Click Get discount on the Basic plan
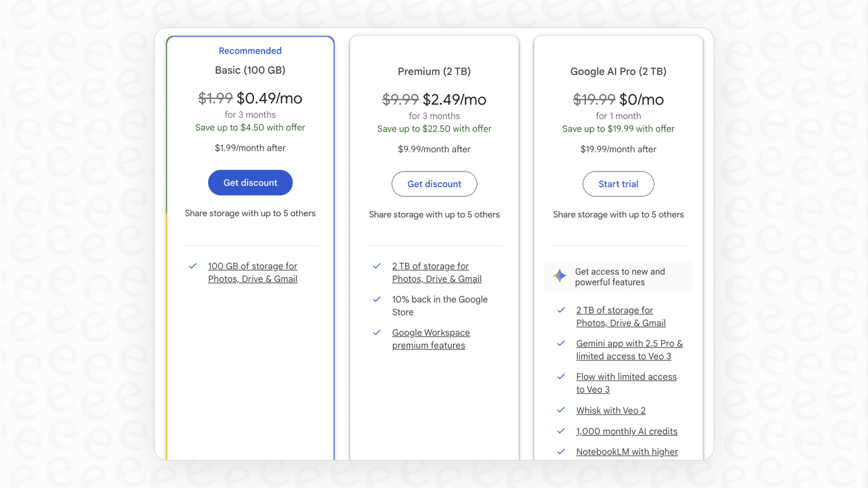 tap(250, 182)
